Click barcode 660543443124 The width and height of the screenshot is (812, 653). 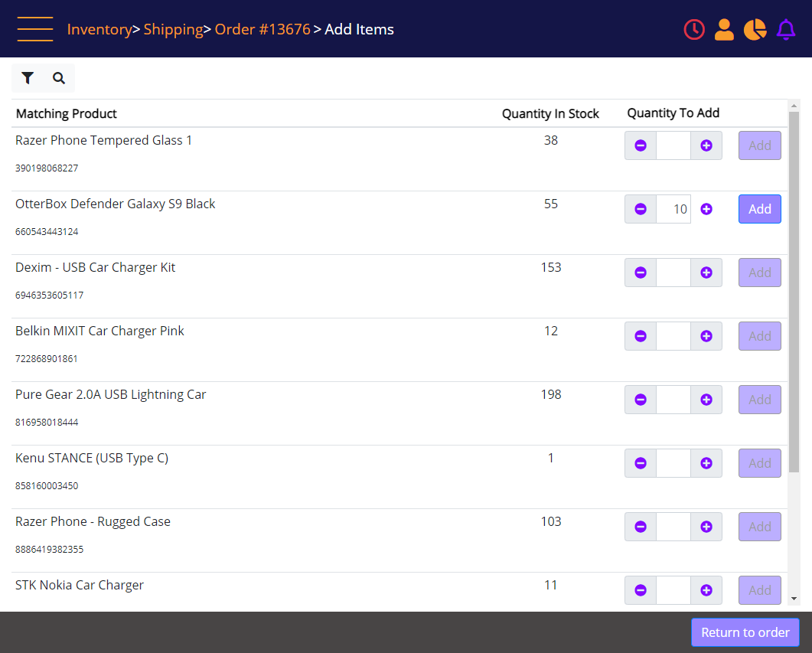(x=47, y=231)
